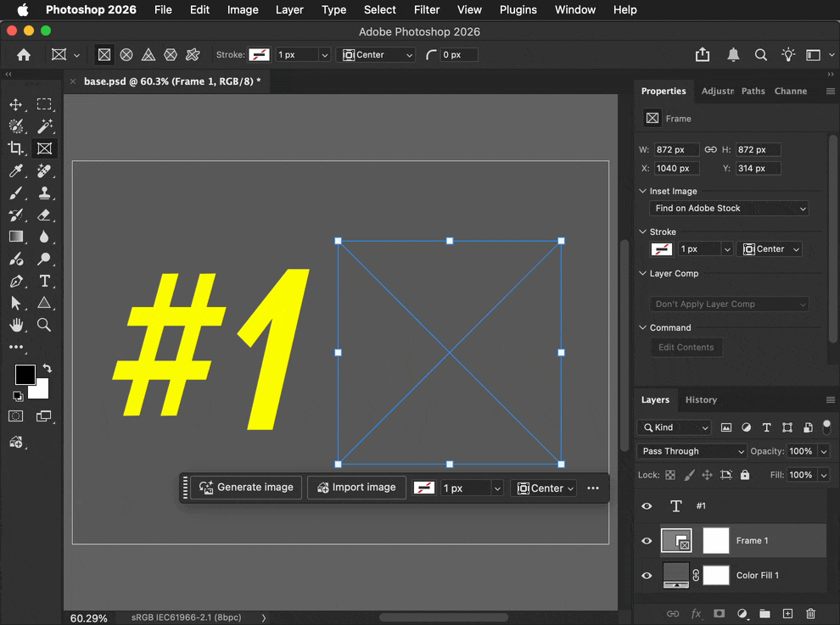Viewport: 840px width, 625px height.
Task: Select the Rectangular Marquee tool
Action: [44, 104]
